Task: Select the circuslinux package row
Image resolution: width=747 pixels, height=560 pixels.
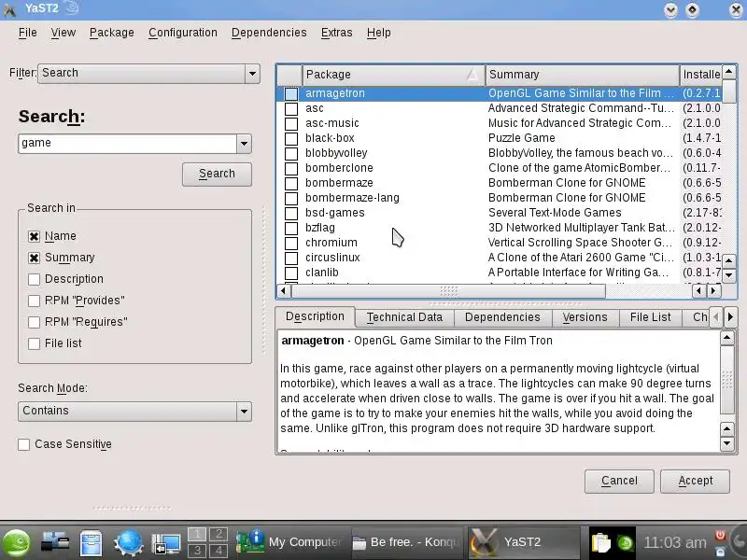Action: click(x=499, y=258)
